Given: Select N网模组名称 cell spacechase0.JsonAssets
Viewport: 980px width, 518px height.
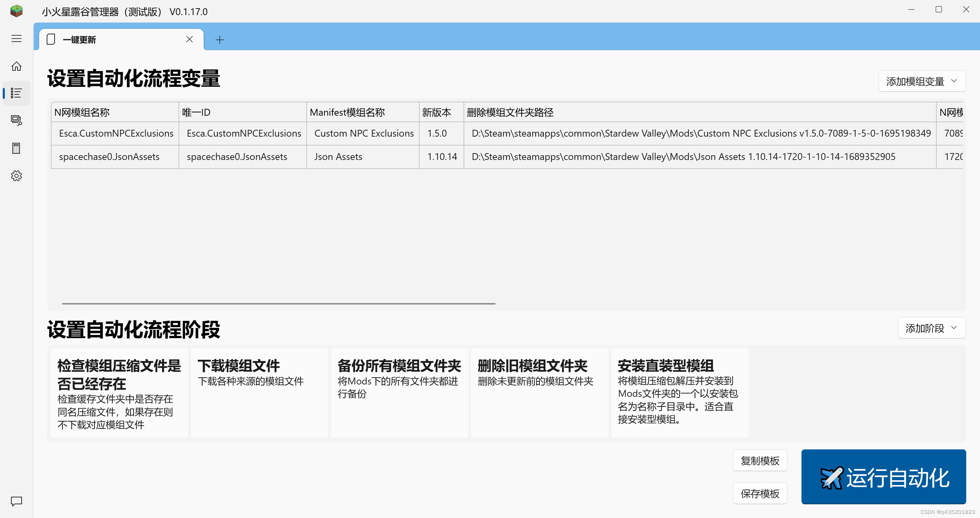Looking at the screenshot, I should point(115,157).
